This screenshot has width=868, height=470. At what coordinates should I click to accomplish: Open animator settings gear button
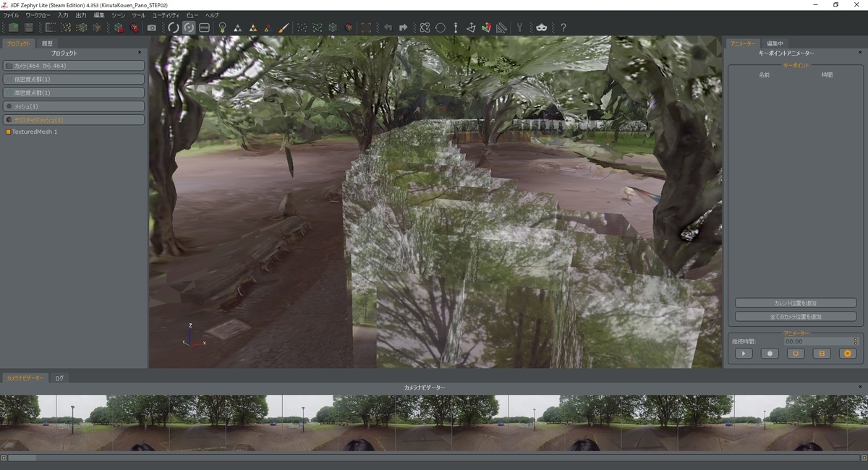[848, 354]
